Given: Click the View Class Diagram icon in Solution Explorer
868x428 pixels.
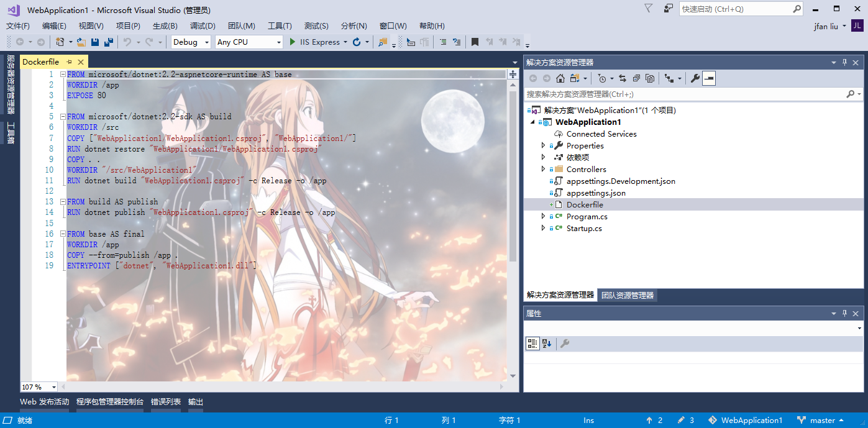Looking at the screenshot, I should [669, 78].
